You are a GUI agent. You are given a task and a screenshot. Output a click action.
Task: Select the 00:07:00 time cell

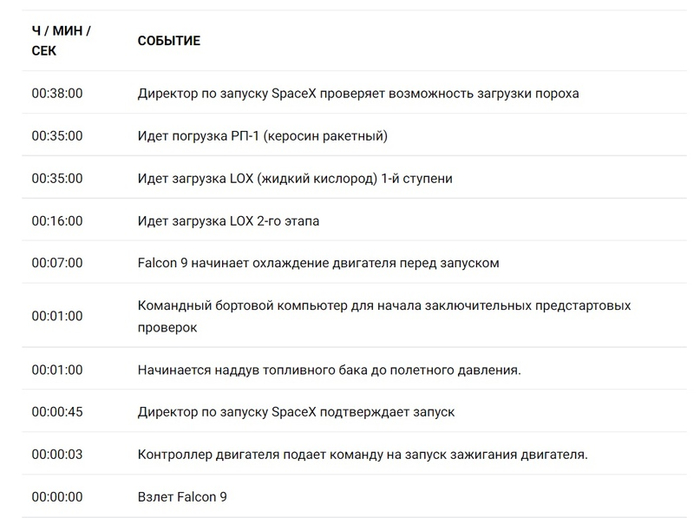click(57, 263)
